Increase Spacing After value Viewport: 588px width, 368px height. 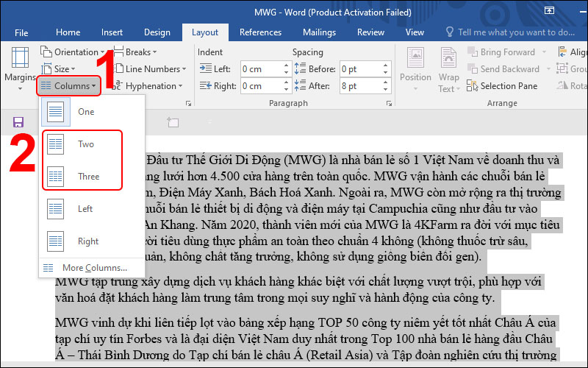tap(385, 82)
